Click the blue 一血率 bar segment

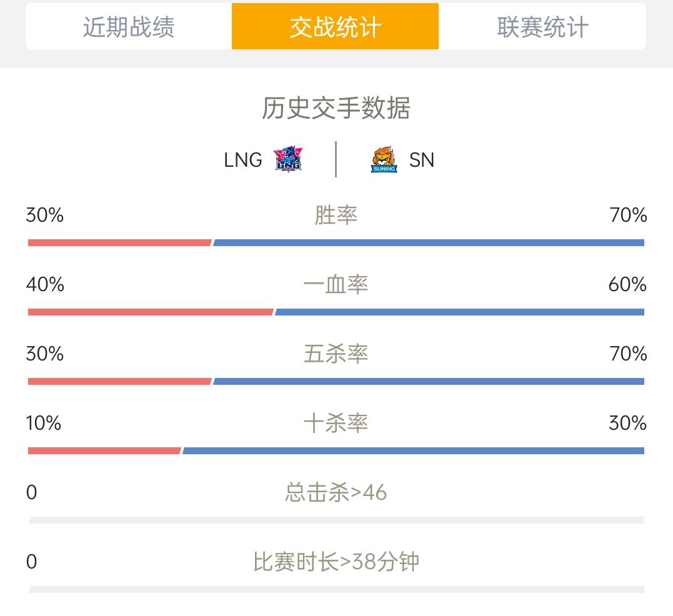pyautogui.click(x=460, y=312)
